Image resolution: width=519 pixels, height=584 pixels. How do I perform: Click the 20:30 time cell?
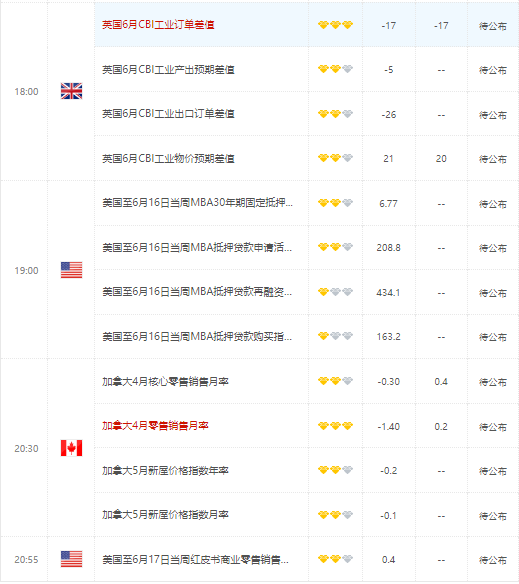(26, 448)
